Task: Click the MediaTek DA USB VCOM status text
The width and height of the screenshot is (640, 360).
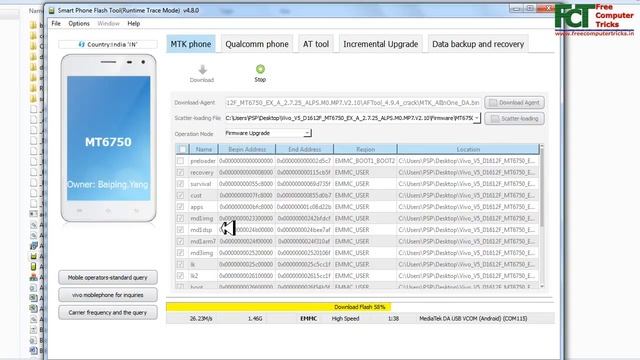Action: click(473, 318)
